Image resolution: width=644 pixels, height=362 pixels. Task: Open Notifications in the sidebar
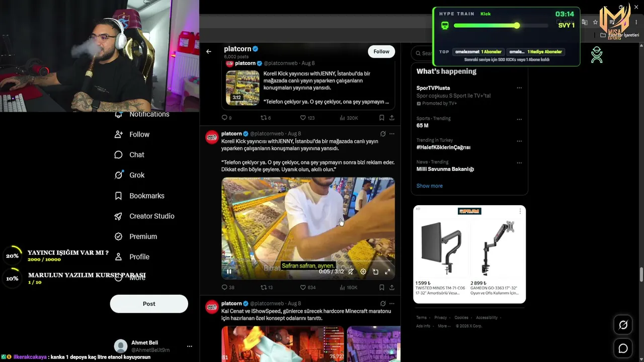(142, 115)
